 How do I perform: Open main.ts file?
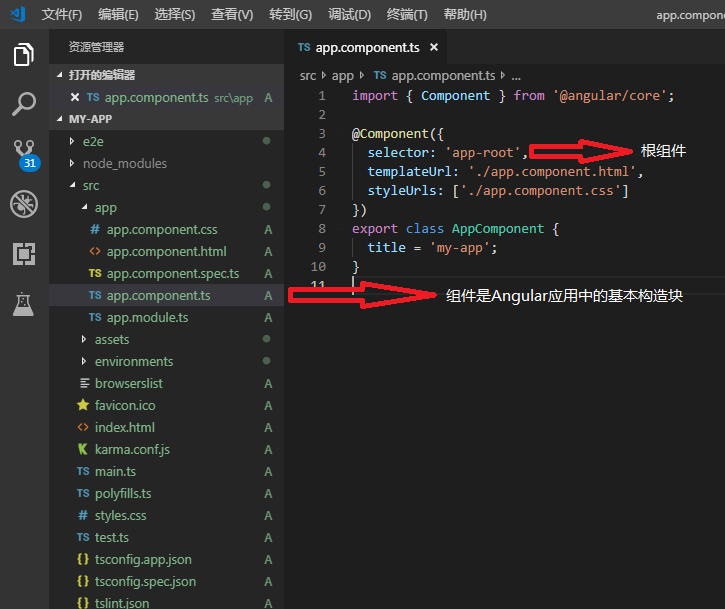166,471
